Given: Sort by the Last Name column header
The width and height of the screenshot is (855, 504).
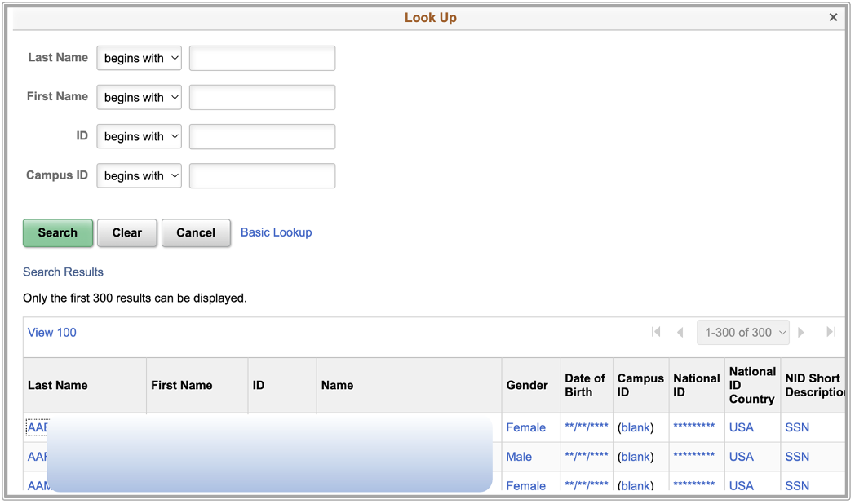Looking at the screenshot, I should (58, 386).
